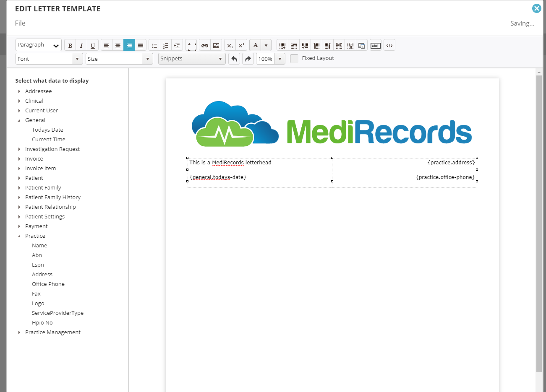546x392 pixels.
Task: Center align the text
Action: point(118,45)
